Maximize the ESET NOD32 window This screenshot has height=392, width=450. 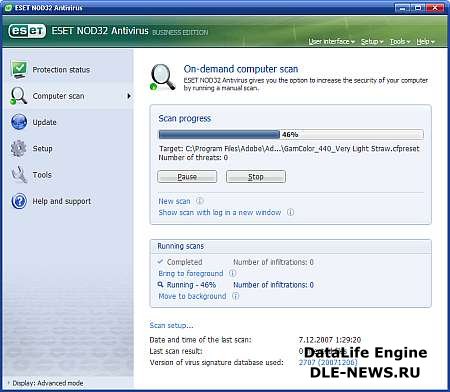coord(418,8)
